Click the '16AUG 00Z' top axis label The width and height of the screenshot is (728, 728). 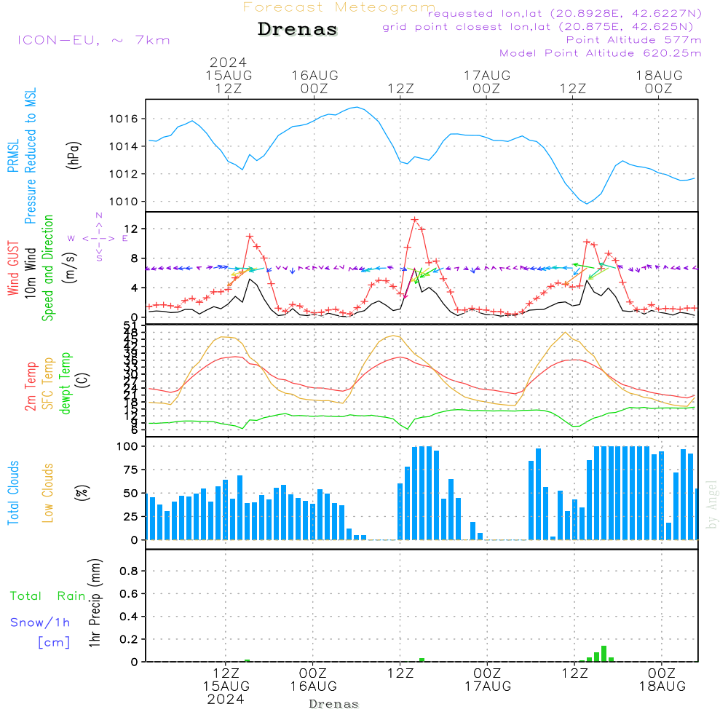tap(314, 82)
